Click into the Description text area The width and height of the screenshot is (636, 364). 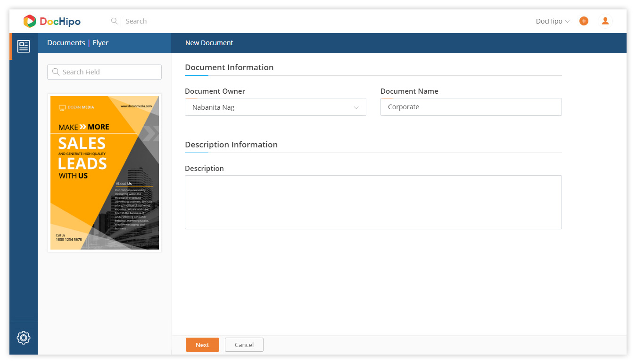point(373,202)
